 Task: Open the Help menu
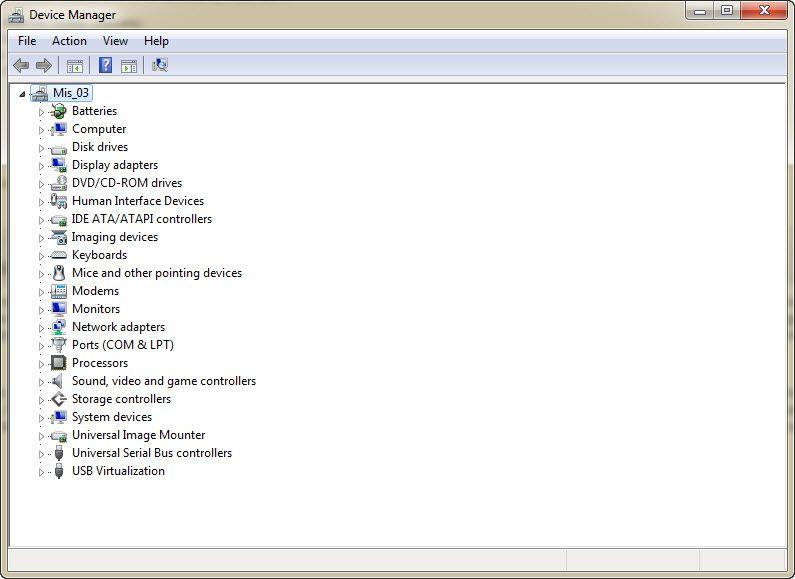(x=156, y=41)
